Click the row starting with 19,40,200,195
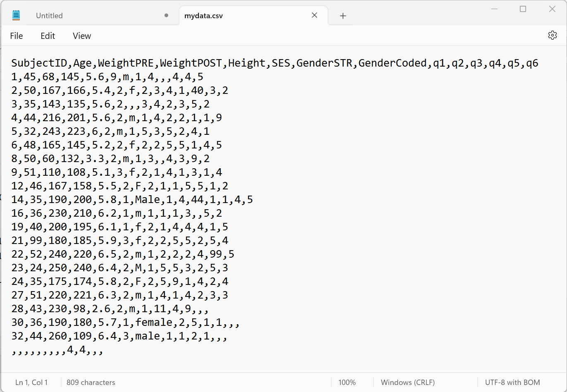 tap(120, 227)
